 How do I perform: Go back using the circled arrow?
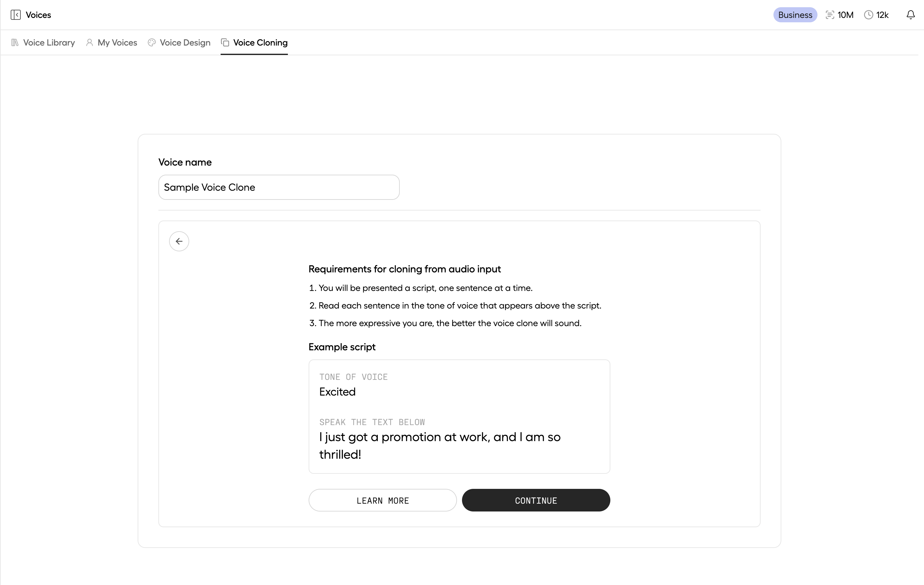[179, 241]
